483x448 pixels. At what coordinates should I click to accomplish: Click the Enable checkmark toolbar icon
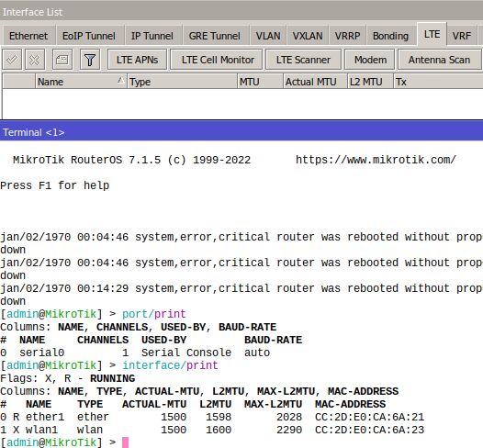tap(12, 60)
